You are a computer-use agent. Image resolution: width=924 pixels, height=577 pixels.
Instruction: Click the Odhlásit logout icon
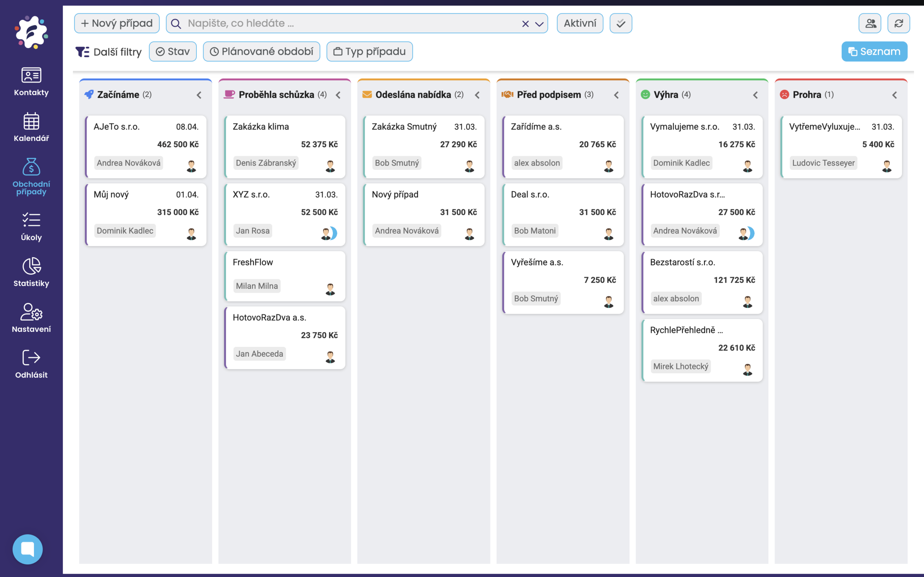(31, 363)
